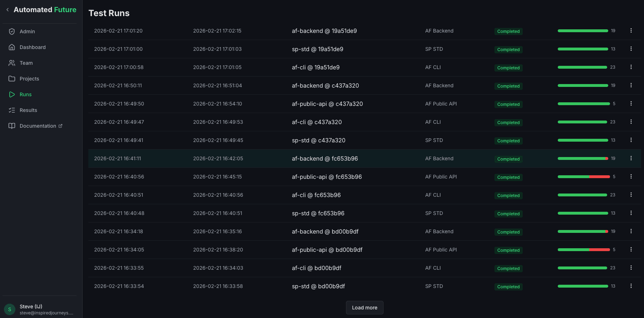Open the Admin section via shield icon

pos(12,31)
